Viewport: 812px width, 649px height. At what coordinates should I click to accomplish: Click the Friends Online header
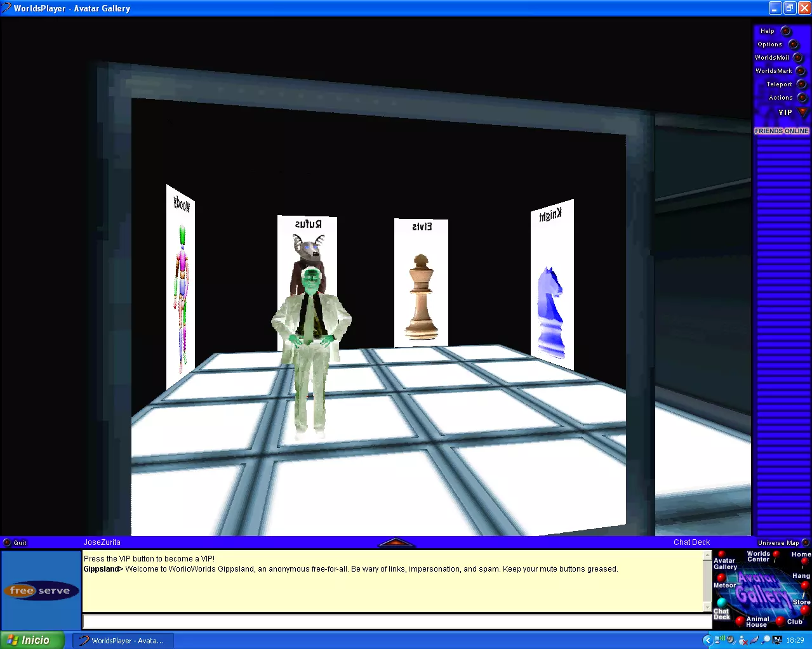pyautogui.click(x=782, y=131)
